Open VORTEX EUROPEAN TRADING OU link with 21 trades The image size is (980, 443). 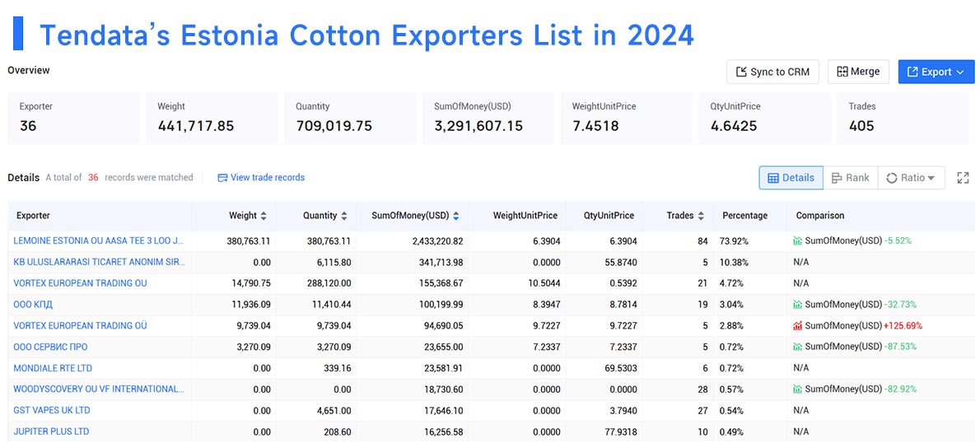pos(80,283)
